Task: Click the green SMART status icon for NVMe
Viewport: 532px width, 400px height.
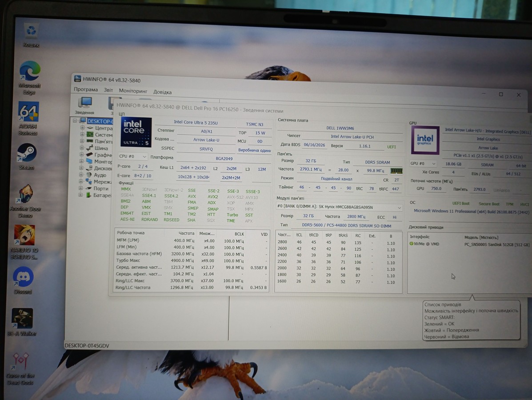Action: pos(411,244)
